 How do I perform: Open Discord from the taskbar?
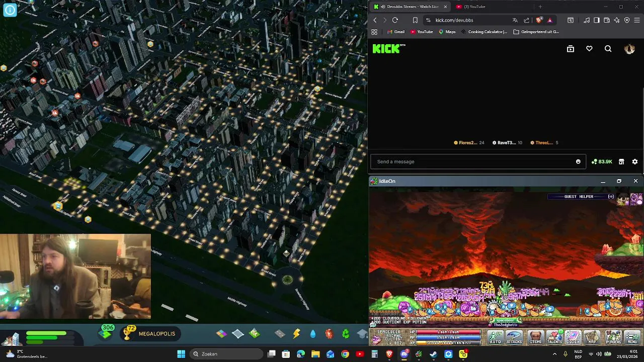tap(404, 354)
